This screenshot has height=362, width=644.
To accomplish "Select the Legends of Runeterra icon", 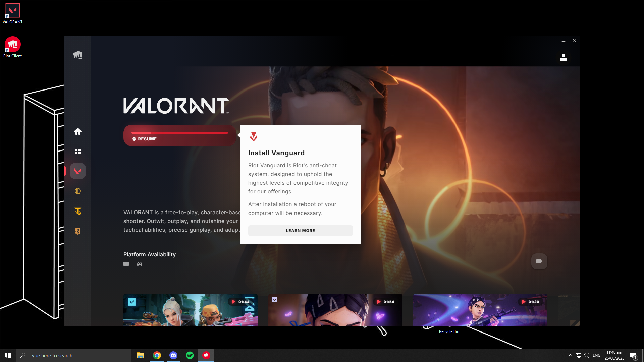I will click(78, 231).
